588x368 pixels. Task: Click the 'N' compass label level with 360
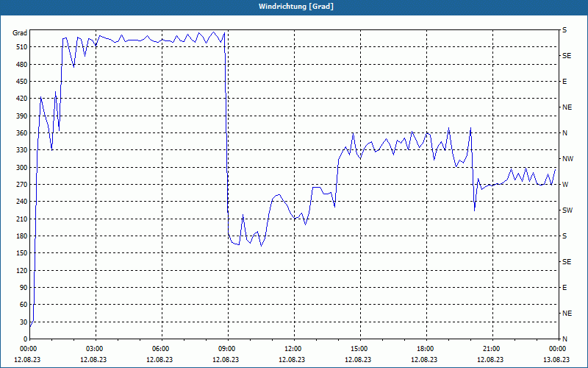pyautogui.click(x=564, y=133)
